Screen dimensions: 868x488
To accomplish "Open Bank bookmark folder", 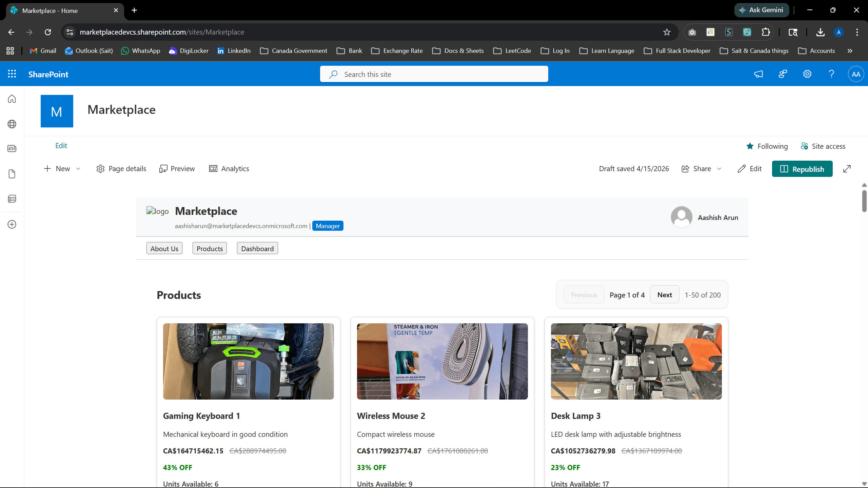I will (x=350, y=51).
